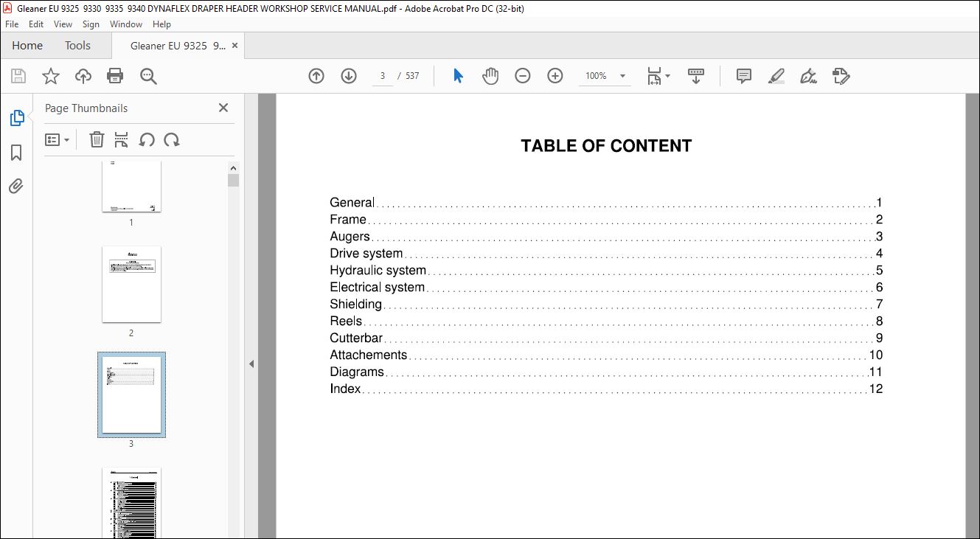Screen dimensions: 980x539
Task: Click the Shielding entry
Action: (606, 305)
